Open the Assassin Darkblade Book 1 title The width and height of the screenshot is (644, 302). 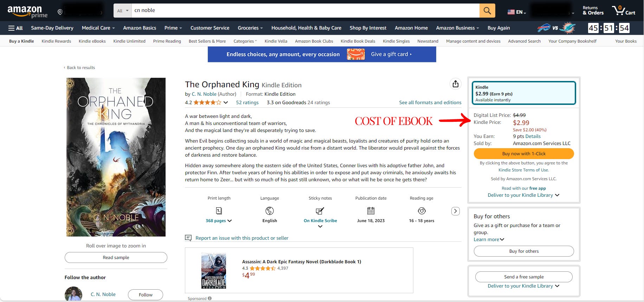tap(302, 262)
